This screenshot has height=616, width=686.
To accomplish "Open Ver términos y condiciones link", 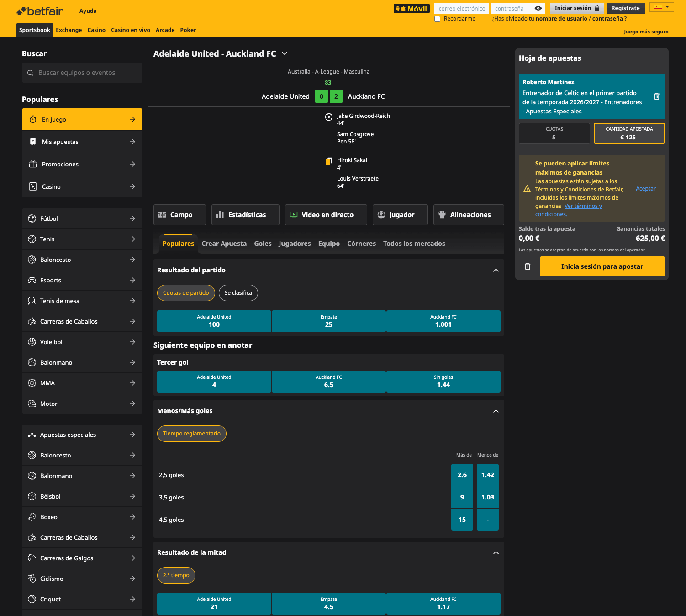I will 569,210.
